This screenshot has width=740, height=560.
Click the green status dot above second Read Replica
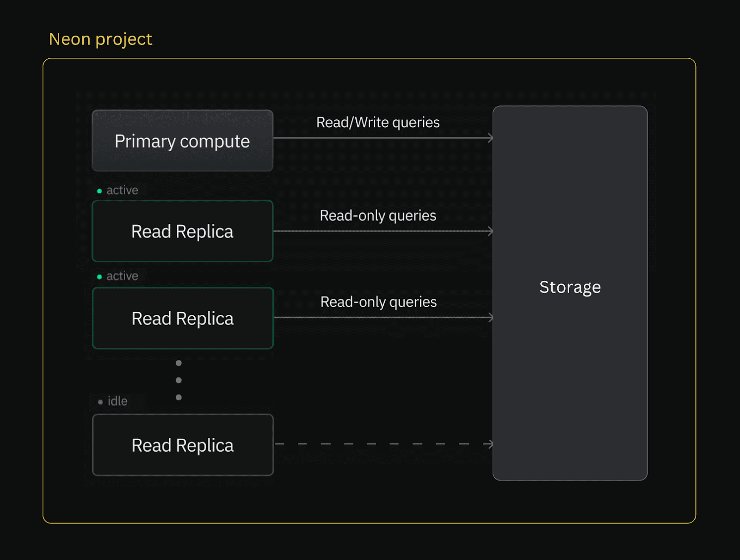pos(99,276)
